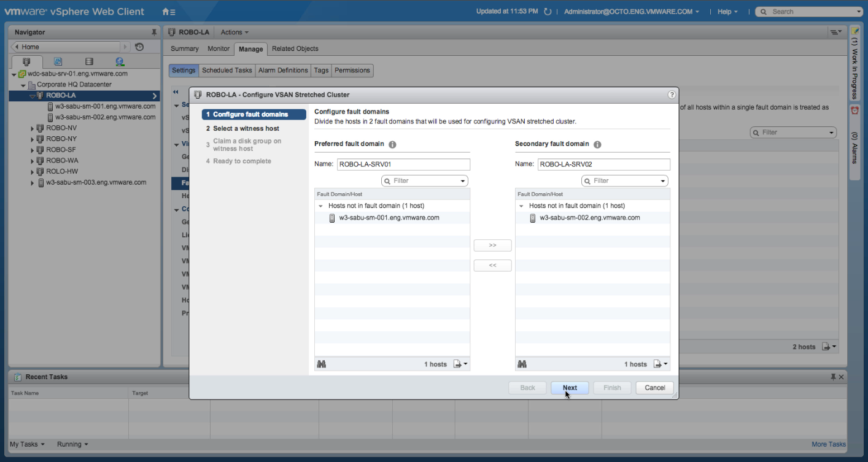Expand the ROBO-NV cluster tree node
This screenshot has height=462, width=868.
(33, 128)
